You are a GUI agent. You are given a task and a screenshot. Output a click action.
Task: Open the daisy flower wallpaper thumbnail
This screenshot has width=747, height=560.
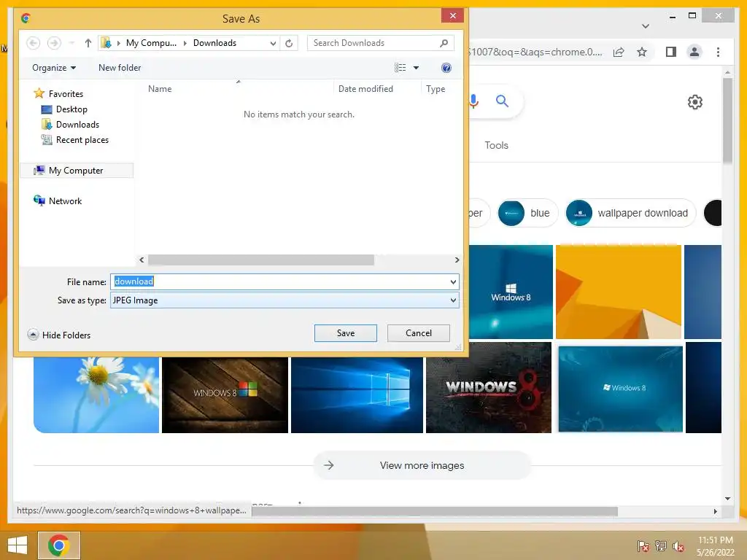coord(96,394)
